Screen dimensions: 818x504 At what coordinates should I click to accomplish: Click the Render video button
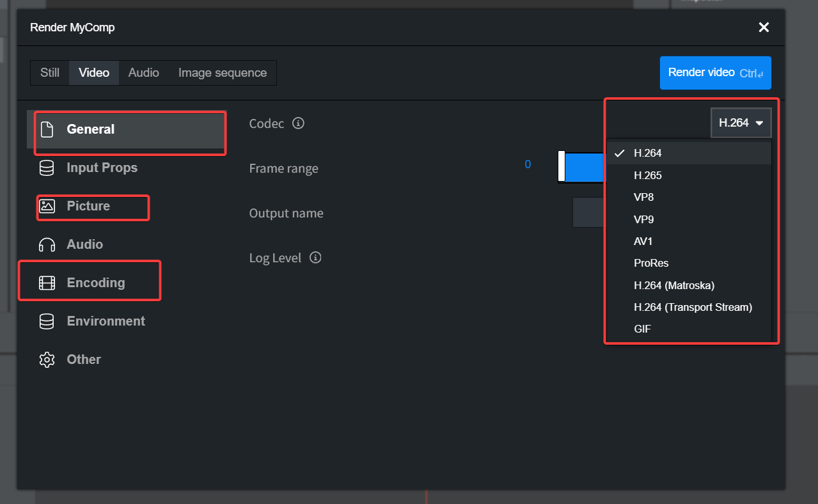pyautogui.click(x=715, y=73)
